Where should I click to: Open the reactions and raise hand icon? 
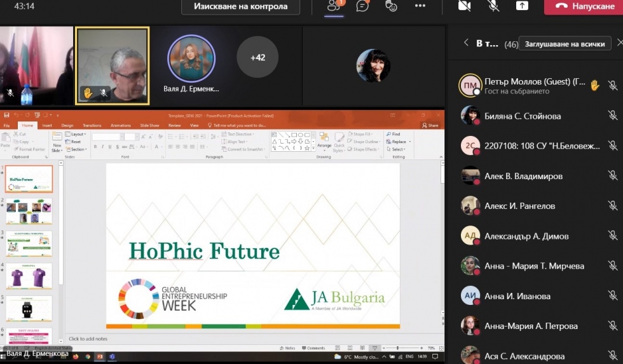click(391, 6)
